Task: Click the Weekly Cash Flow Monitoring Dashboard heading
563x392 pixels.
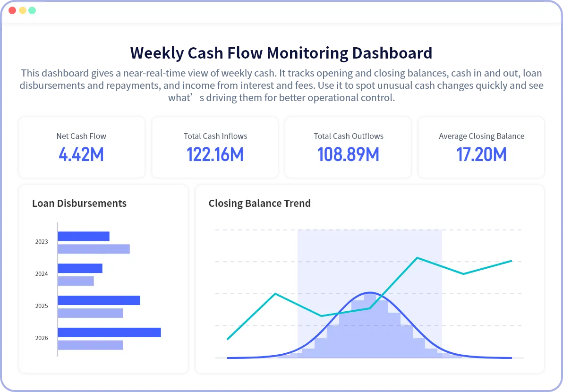Action: pyautogui.click(x=281, y=53)
